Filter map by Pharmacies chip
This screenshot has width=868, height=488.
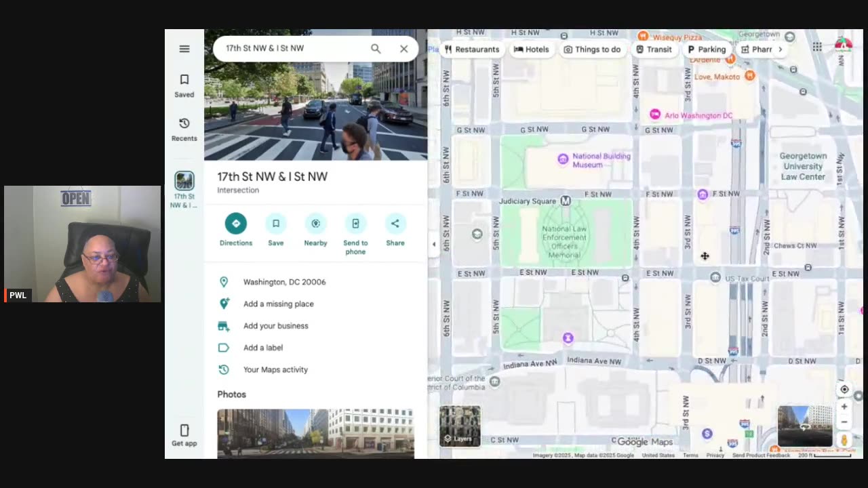(x=756, y=49)
